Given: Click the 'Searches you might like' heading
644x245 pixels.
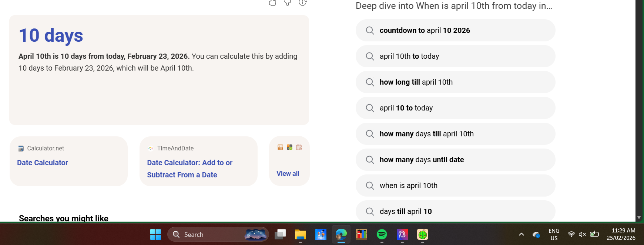Looking at the screenshot, I should 64,218.
